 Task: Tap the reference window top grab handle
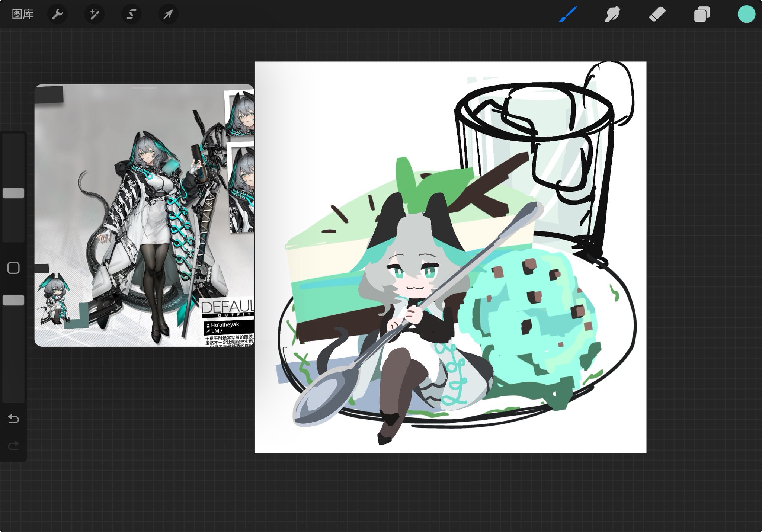[x=144, y=88]
